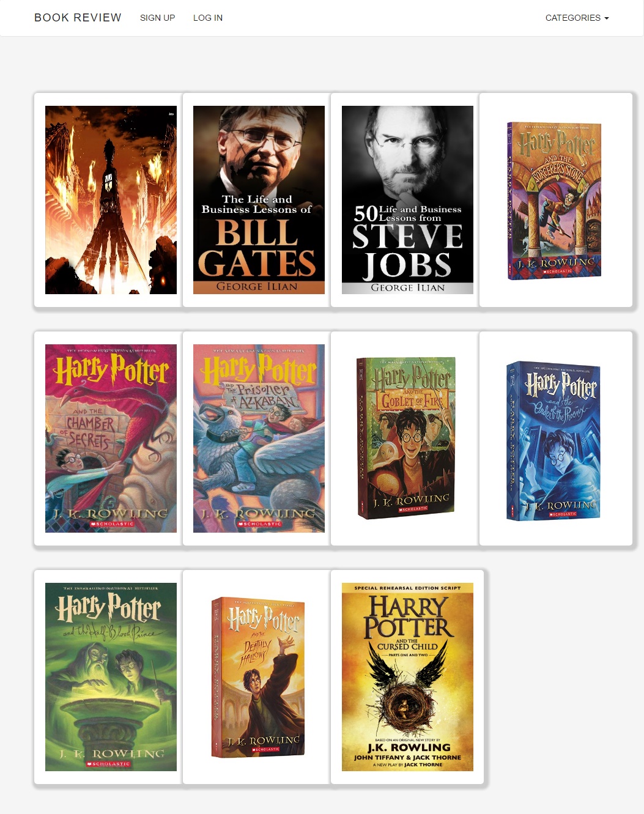Click the winged nest emblem on Cursed Child cover

click(x=407, y=693)
